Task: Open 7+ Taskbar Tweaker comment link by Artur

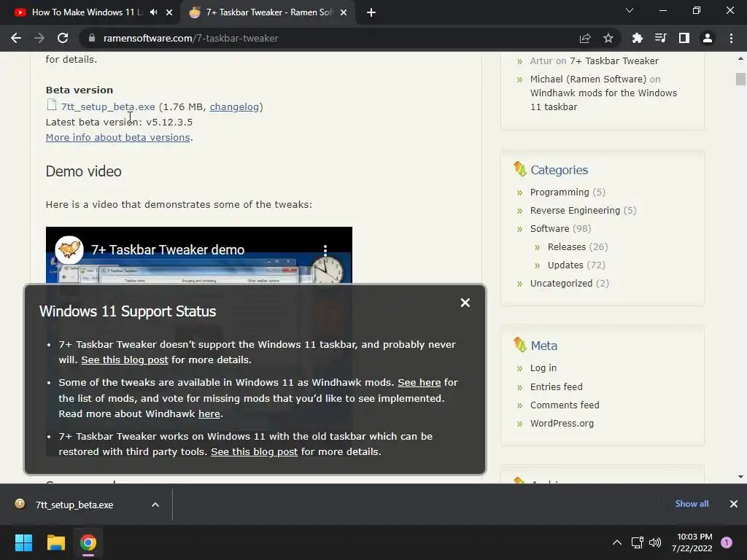Action: 614,61
